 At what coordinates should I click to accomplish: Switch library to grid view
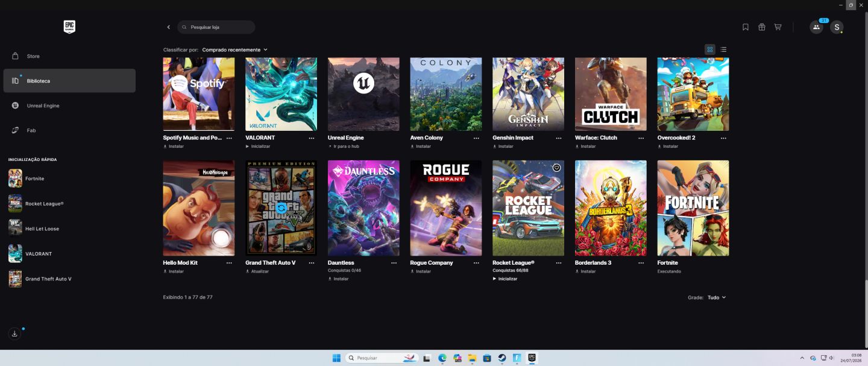tap(710, 49)
